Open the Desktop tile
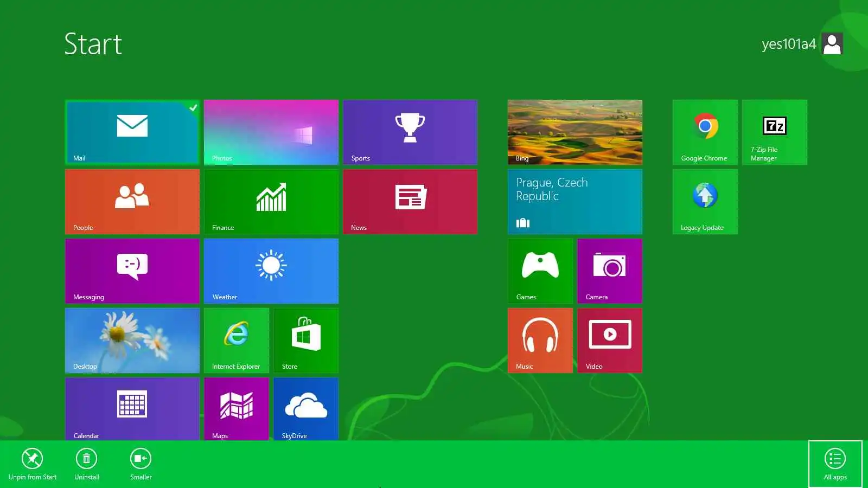This screenshot has width=868, height=488. [x=132, y=341]
